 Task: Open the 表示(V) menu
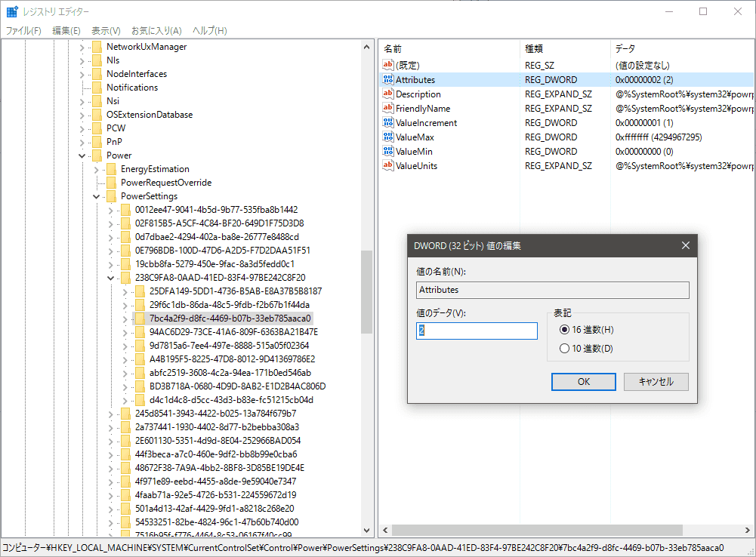pyautogui.click(x=106, y=31)
